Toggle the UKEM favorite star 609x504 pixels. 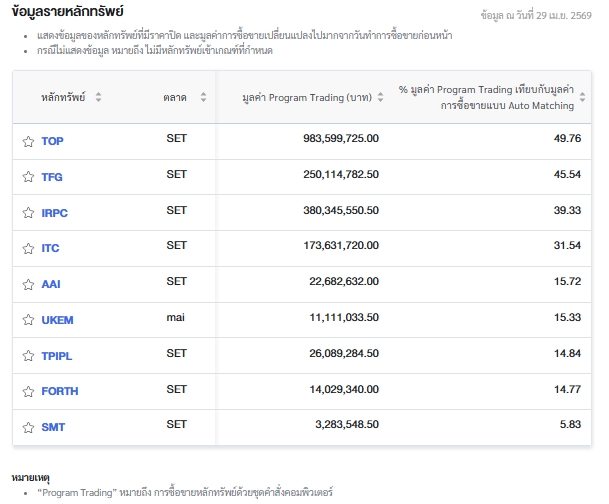tap(28, 320)
